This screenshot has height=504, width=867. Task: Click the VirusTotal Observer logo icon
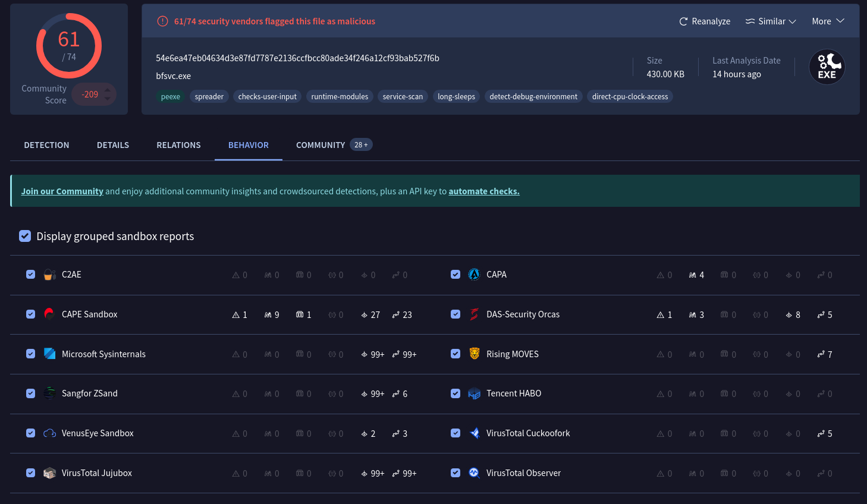[474, 473]
